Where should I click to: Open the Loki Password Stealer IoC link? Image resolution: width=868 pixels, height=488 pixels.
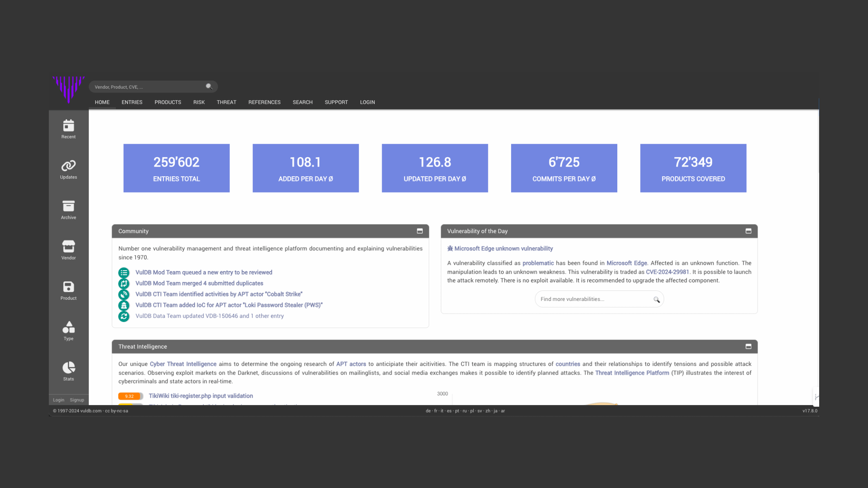click(229, 305)
